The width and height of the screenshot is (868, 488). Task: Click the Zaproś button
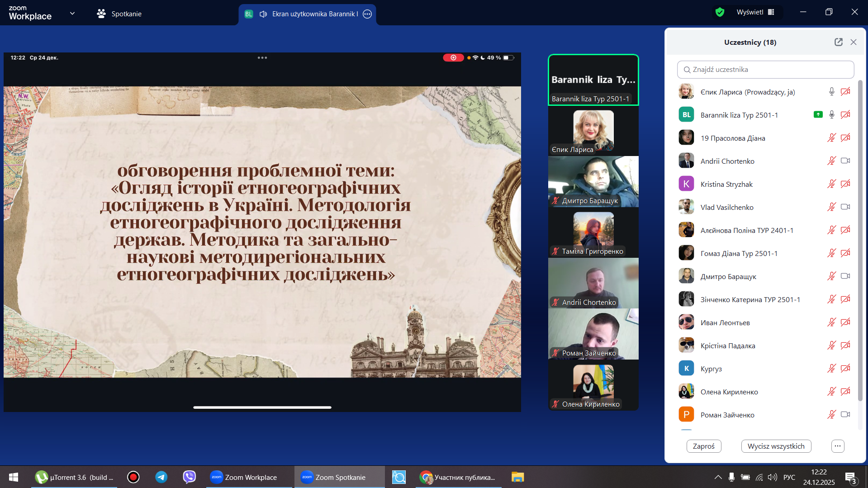click(x=703, y=446)
